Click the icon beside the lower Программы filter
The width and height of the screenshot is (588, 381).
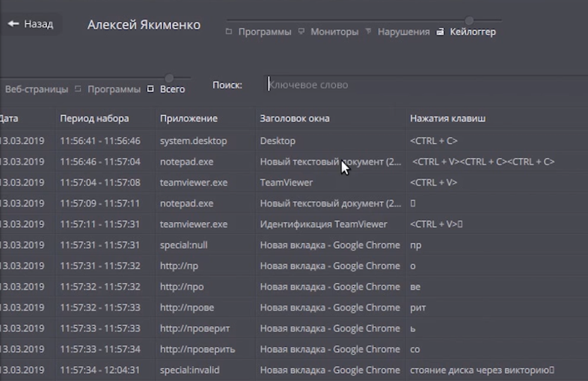pyautogui.click(x=78, y=89)
